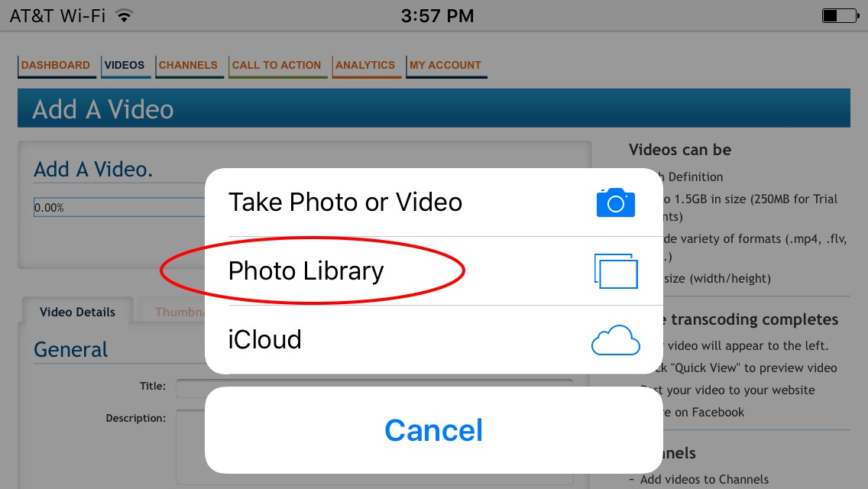Tap the Wi-Fi status icon
Image resolution: width=868 pixels, height=489 pixels.
(125, 15)
